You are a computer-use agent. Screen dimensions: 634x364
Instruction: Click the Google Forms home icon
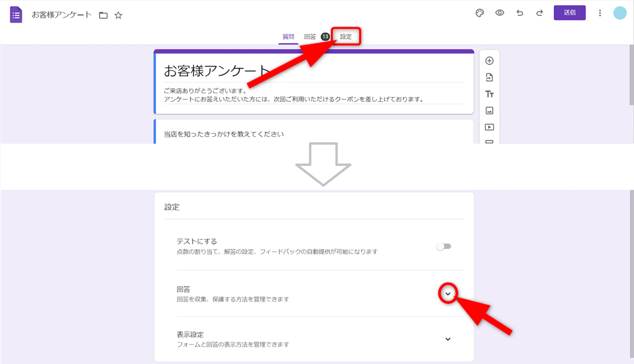16,15
